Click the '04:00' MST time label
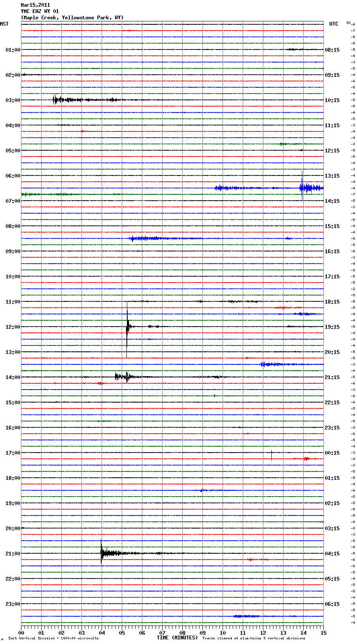Image resolution: width=357 pixels, height=644 pixels. click(x=13, y=126)
